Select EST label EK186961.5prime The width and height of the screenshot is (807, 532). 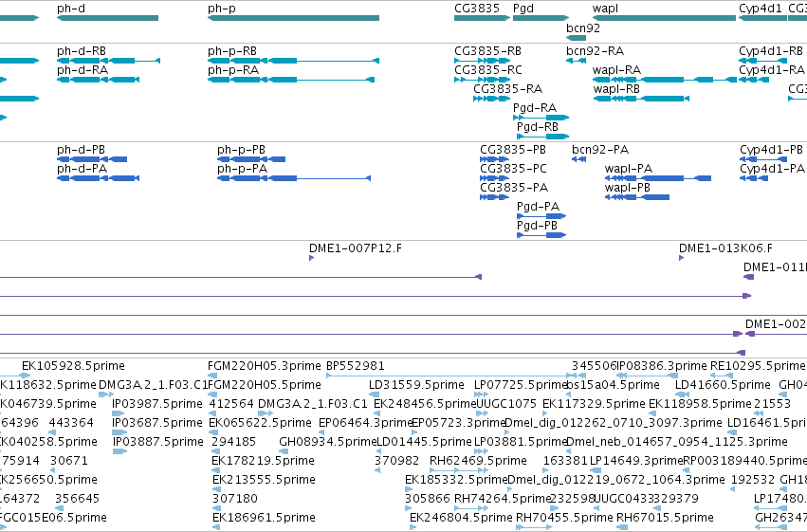264,518
